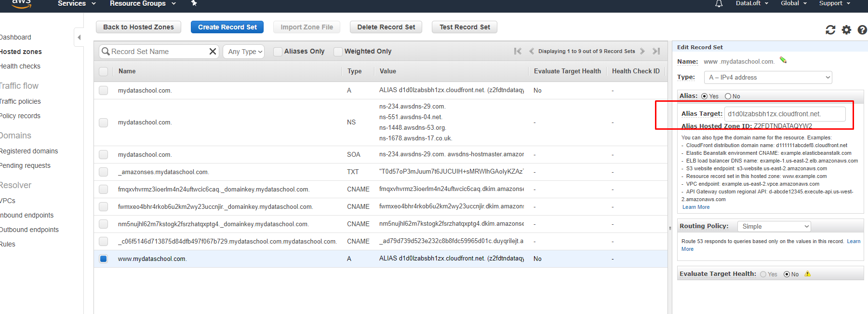
Task: Click the AWS logo home icon
Action: [21, 4]
